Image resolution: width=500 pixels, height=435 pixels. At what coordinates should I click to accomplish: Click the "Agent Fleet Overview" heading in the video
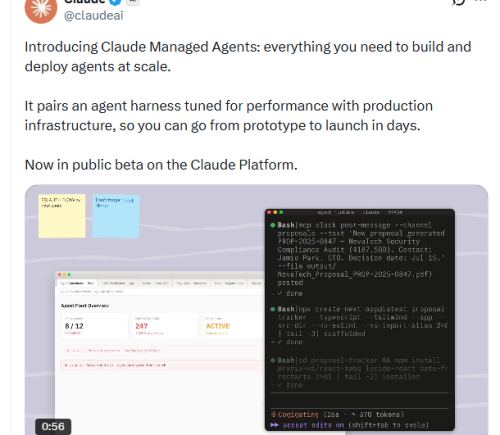pos(85,305)
